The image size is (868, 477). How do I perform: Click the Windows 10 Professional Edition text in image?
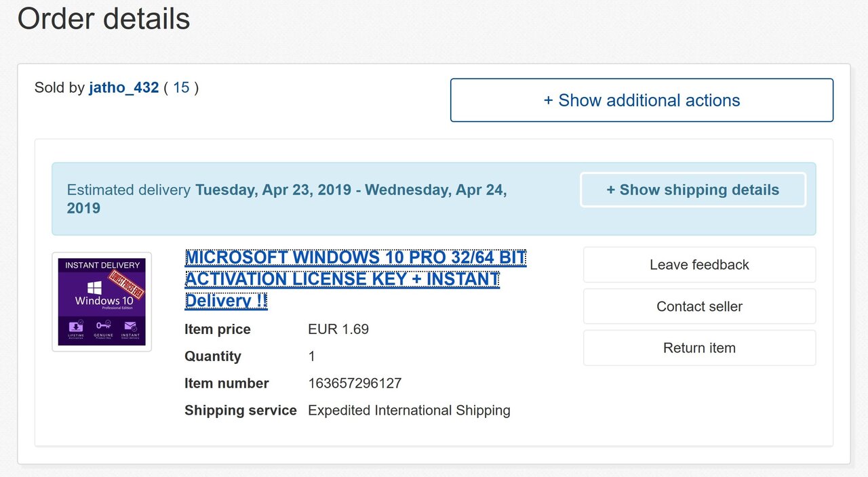(104, 302)
